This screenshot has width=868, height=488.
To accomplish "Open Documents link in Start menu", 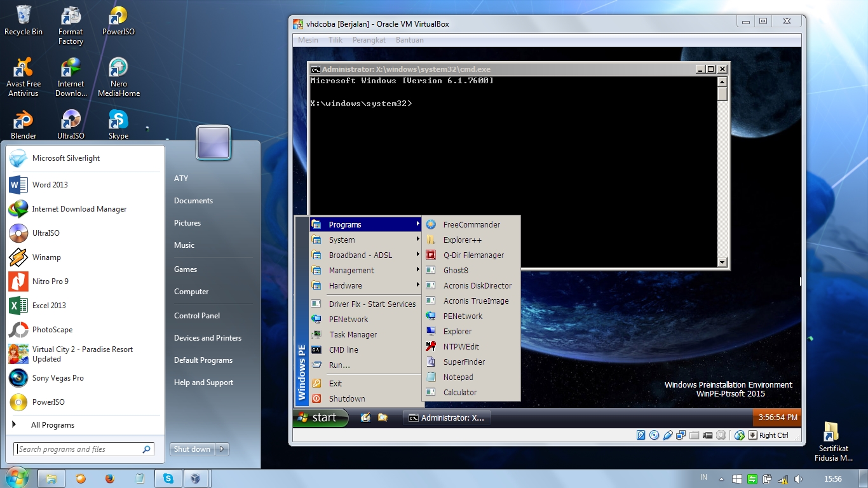I will (x=193, y=201).
